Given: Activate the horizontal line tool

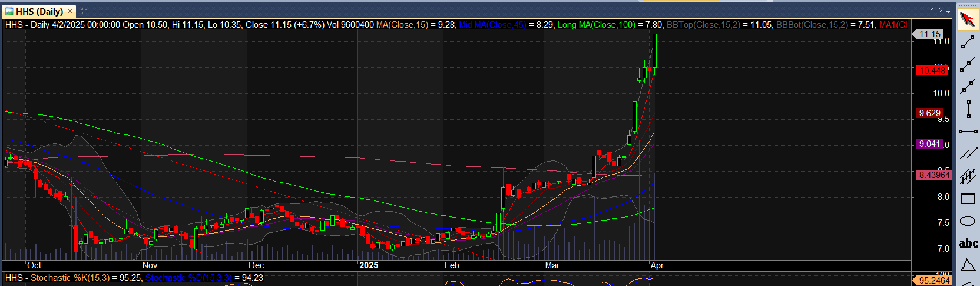Looking at the screenshot, I should pos(968,132).
